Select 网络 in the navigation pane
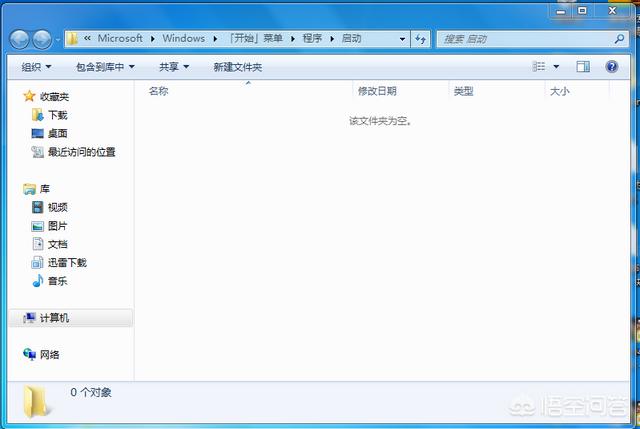This screenshot has width=640, height=429. [x=49, y=354]
